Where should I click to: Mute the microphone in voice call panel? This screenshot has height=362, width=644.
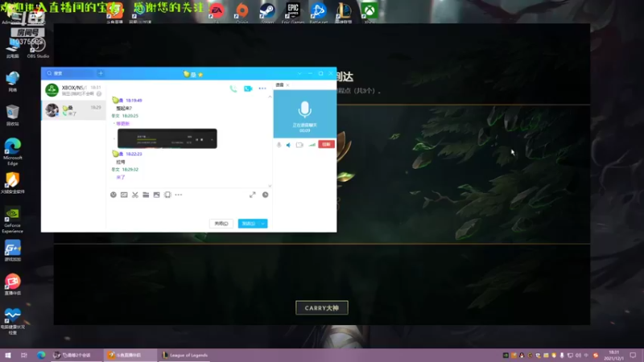coord(279,145)
